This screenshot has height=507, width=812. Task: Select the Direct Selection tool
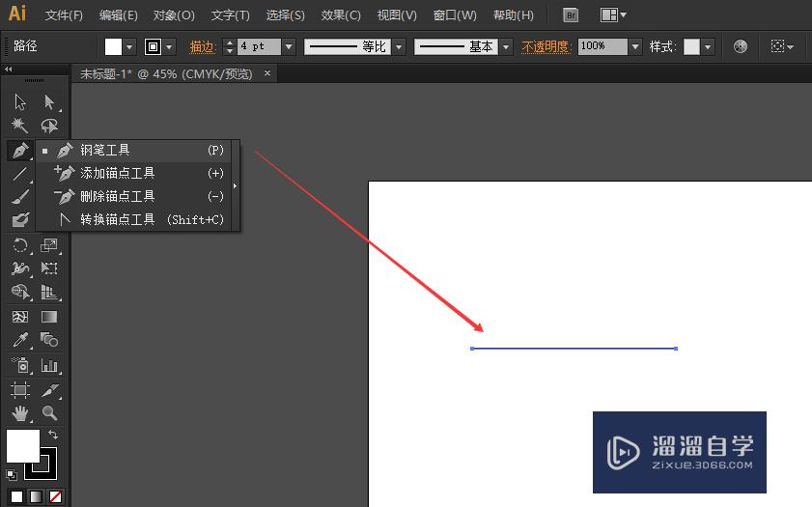(49, 102)
